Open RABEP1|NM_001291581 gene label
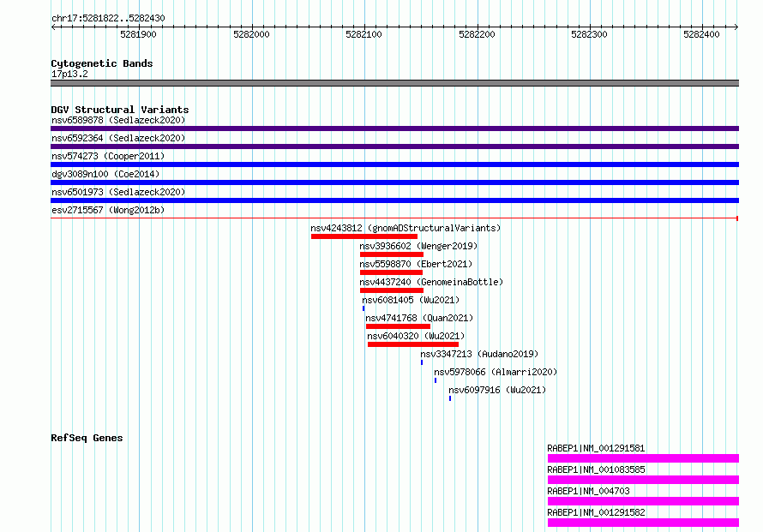 pyautogui.click(x=596, y=448)
